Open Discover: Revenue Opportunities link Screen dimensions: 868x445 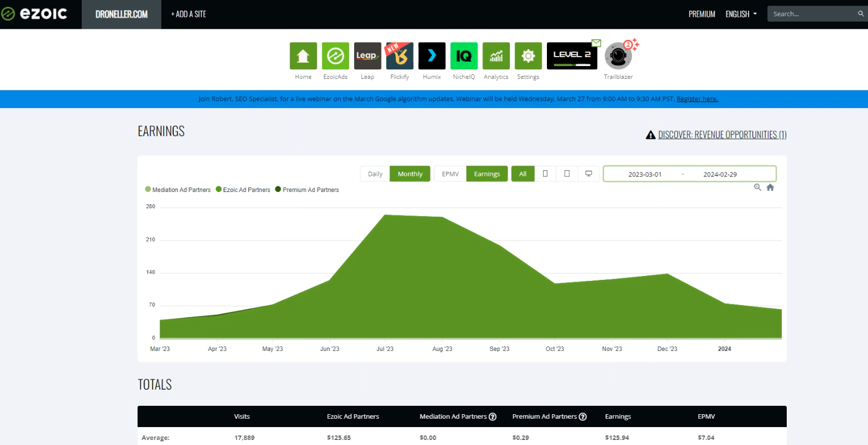tap(722, 135)
